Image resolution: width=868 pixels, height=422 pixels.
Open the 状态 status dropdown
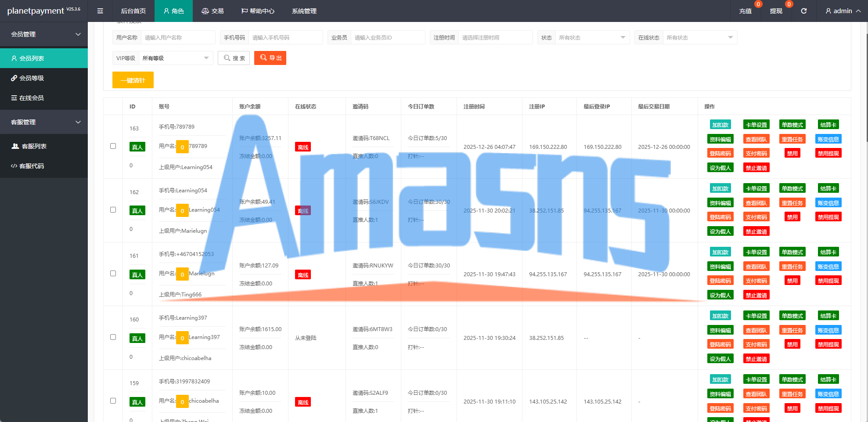click(x=592, y=37)
